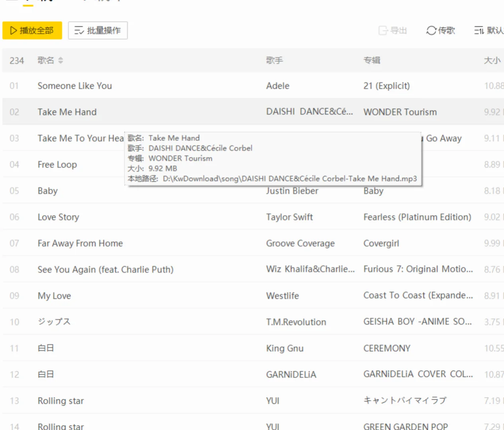This screenshot has width=504, height=430.
Task: Click the 播放全部 play all button
Action: (x=32, y=30)
